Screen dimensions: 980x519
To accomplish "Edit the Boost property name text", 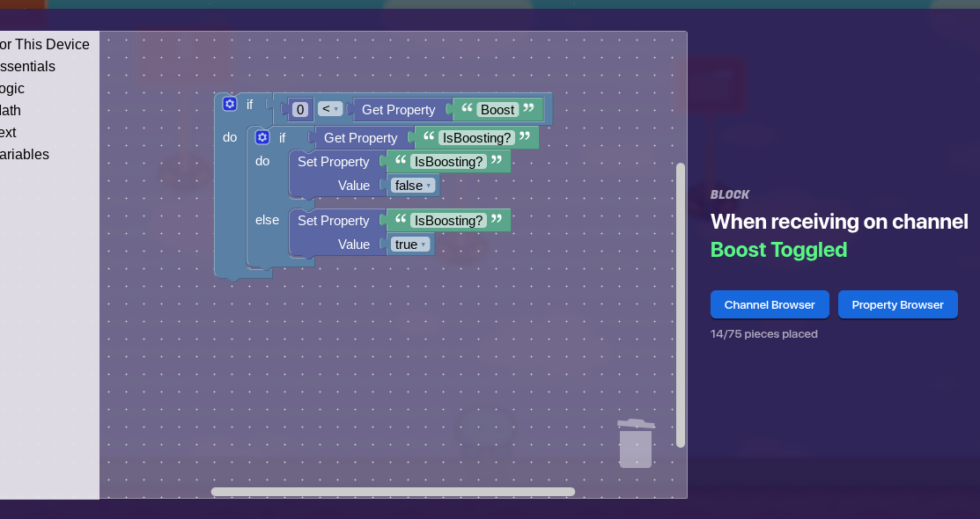I will pos(497,110).
